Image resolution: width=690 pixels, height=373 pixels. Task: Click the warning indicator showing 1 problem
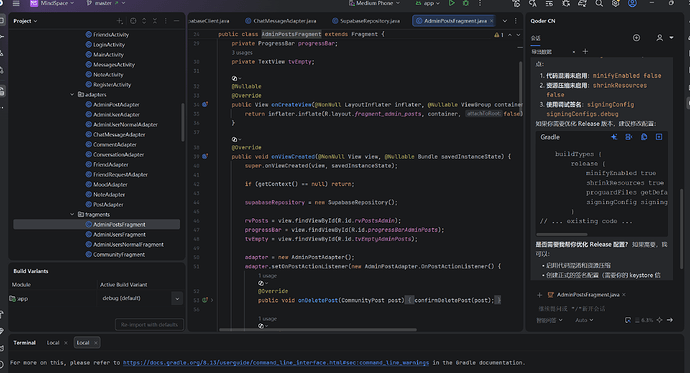[499, 34]
